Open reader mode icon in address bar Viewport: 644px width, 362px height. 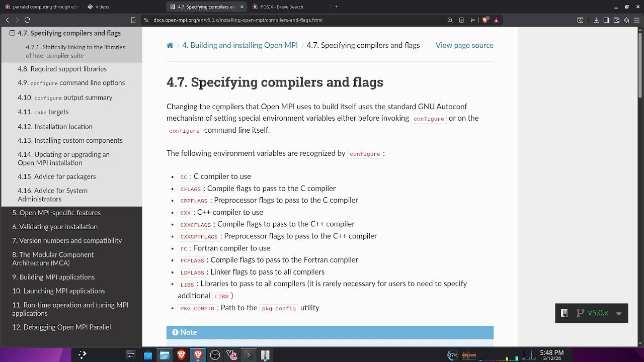coord(461,20)
